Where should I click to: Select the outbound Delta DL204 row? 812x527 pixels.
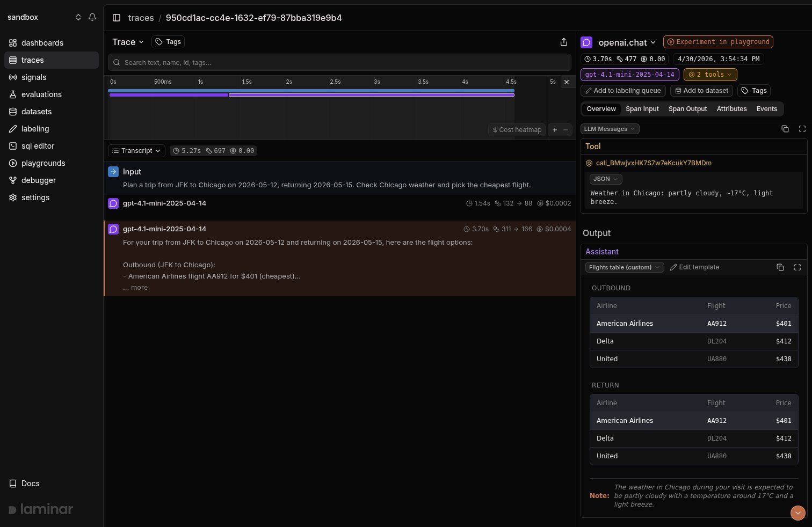(x=694, y=341)
